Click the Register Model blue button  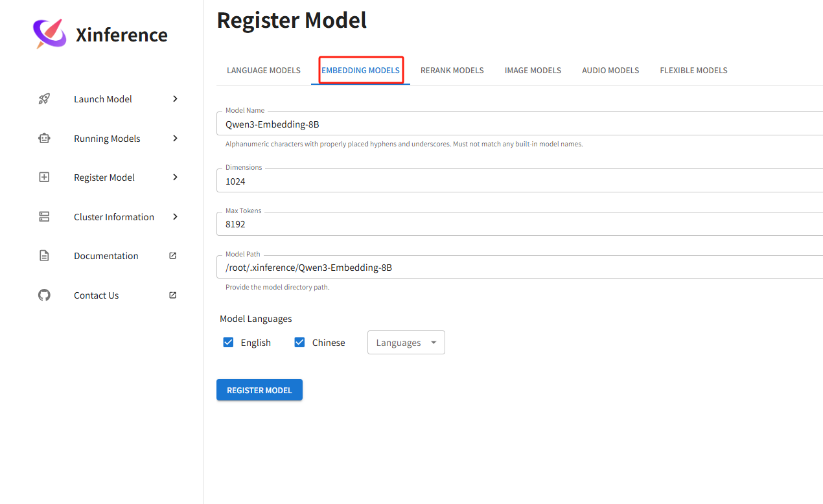(x=259, y=390)
